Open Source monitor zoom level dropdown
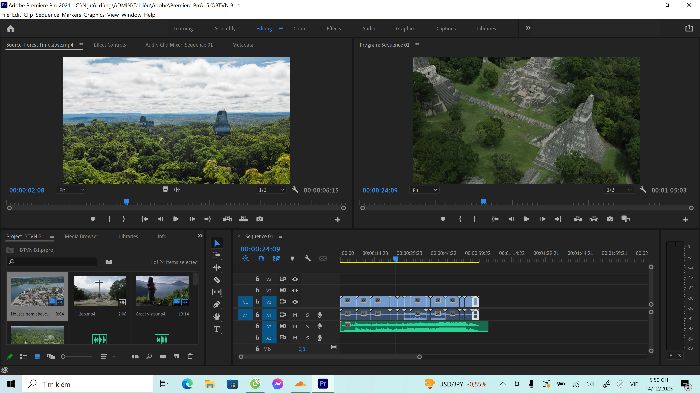Screen dimensions: 700x393 click(71, 190)
